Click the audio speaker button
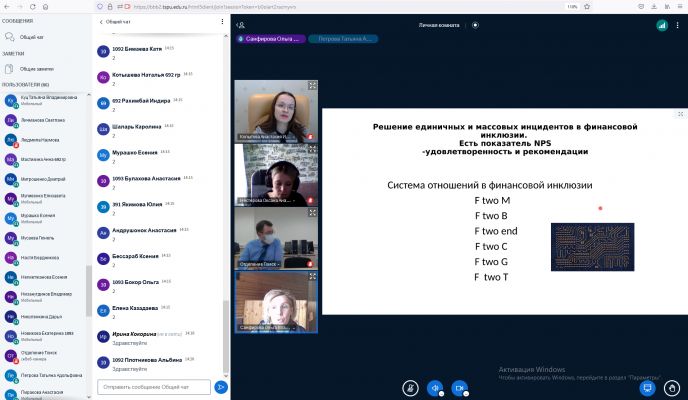This screenshot has height=400, width=688. point(435,387)
